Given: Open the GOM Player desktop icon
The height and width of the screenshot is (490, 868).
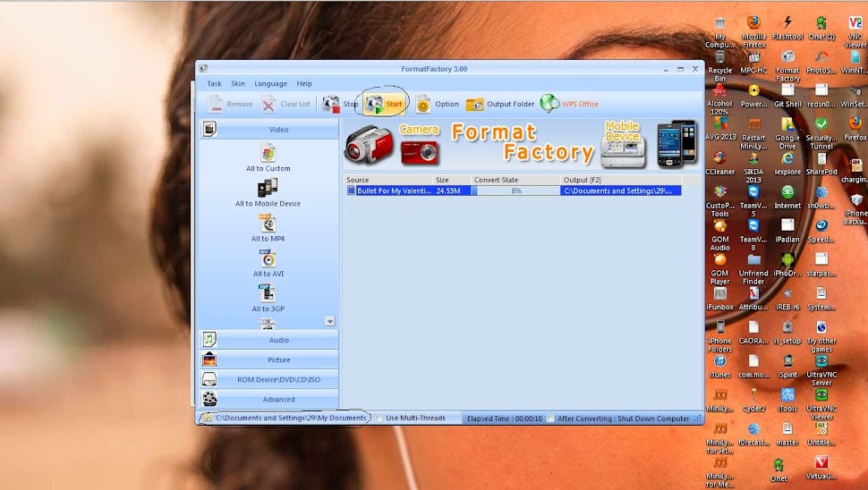Looking at the screenshot, I should [x=719, y=269].
